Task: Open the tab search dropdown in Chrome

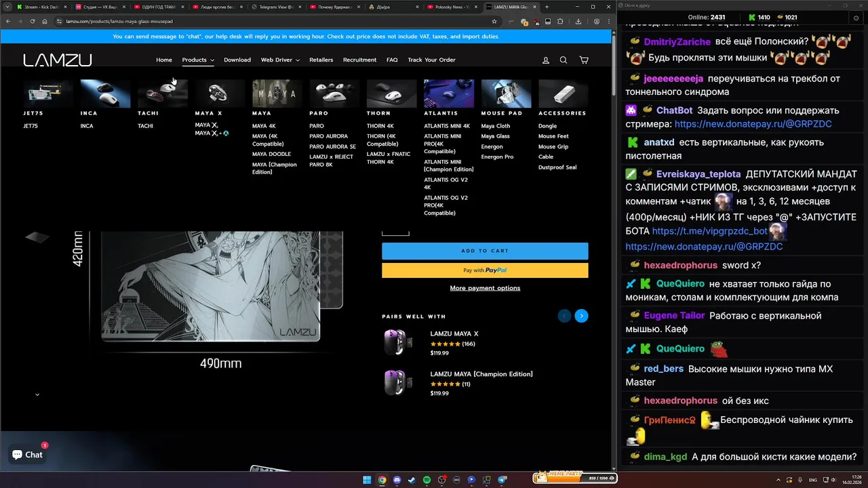Action: (9, 7)
